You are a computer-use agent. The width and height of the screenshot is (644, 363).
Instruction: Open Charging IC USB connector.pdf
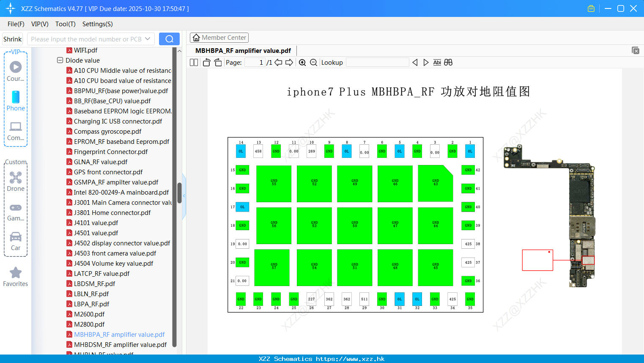point(114,121)
